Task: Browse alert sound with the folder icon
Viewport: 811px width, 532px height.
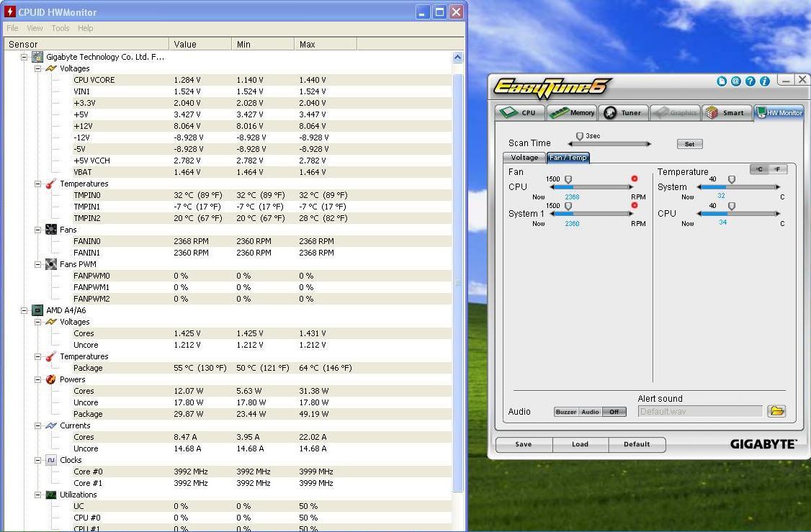Action: 776,411
